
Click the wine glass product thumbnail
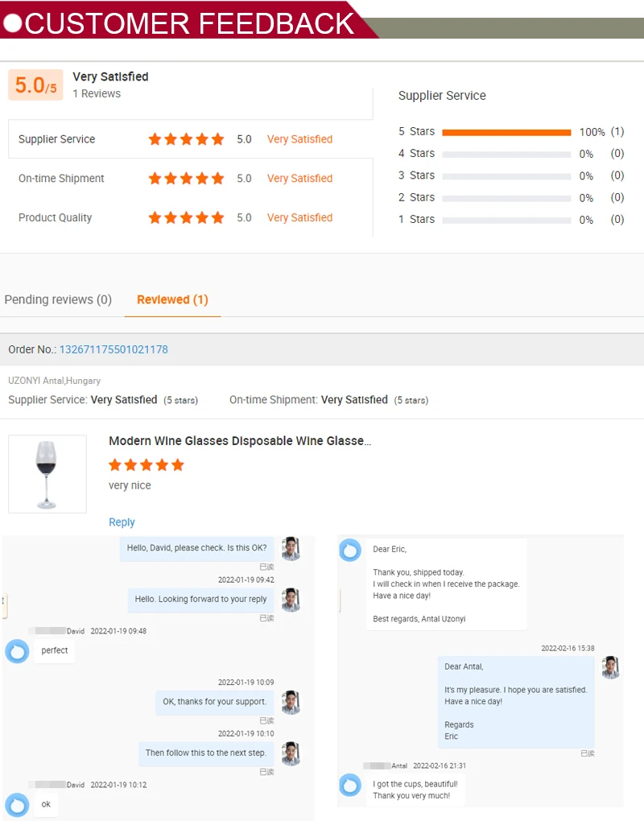[47, 474]
